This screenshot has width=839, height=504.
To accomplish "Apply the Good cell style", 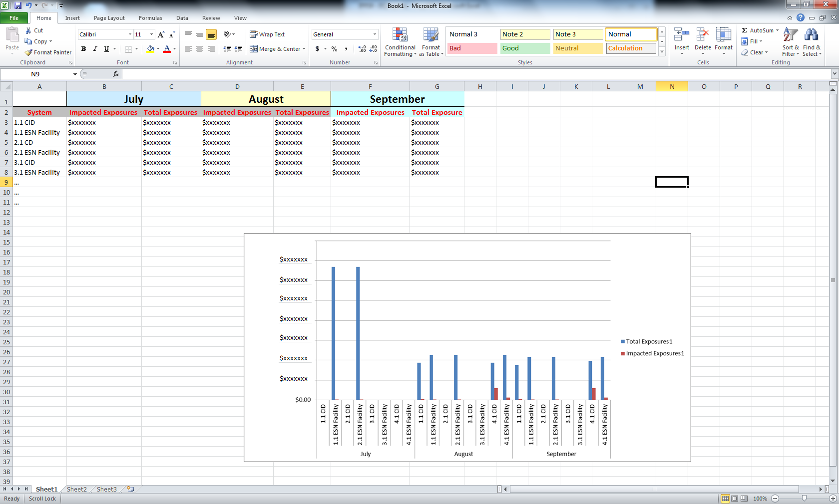I will pos(525,48).
